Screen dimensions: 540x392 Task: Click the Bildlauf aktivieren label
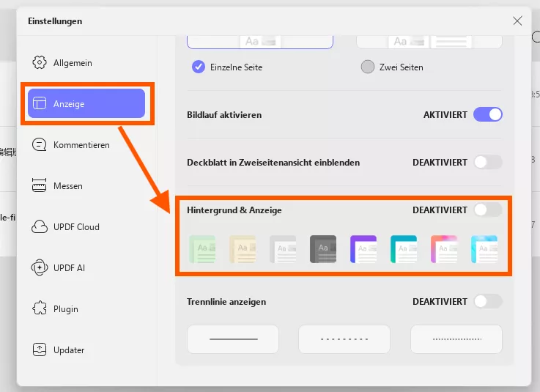(x=224, y=115)
